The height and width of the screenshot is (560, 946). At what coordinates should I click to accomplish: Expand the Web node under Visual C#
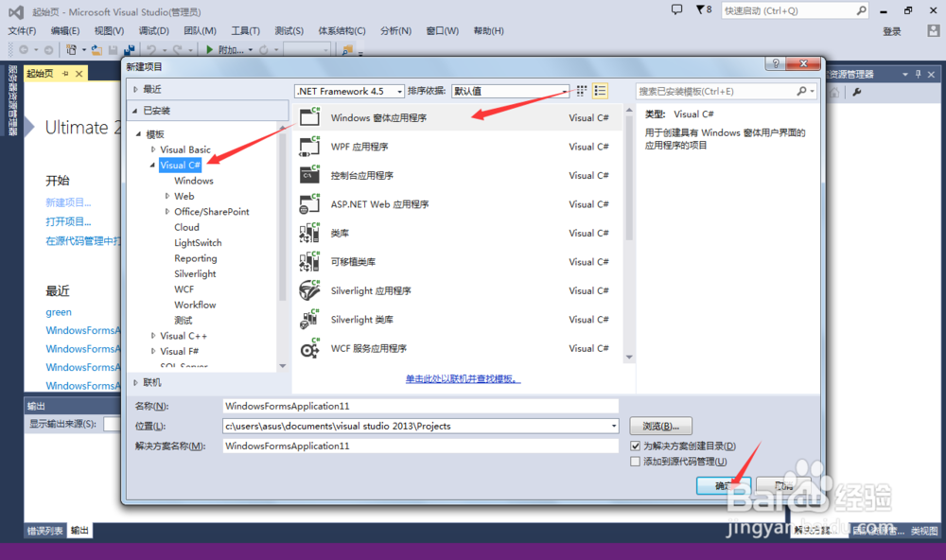pyautogui.click(x=167, y=196)
